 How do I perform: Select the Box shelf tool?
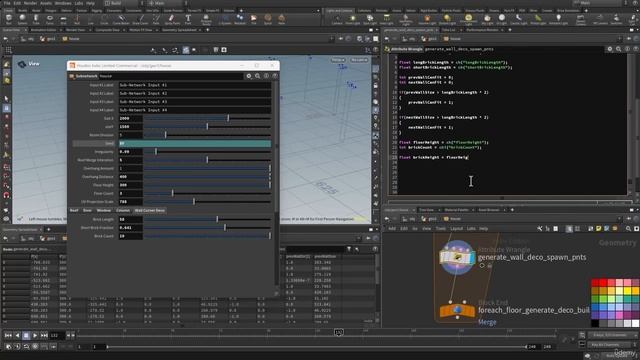pos(9,19)
